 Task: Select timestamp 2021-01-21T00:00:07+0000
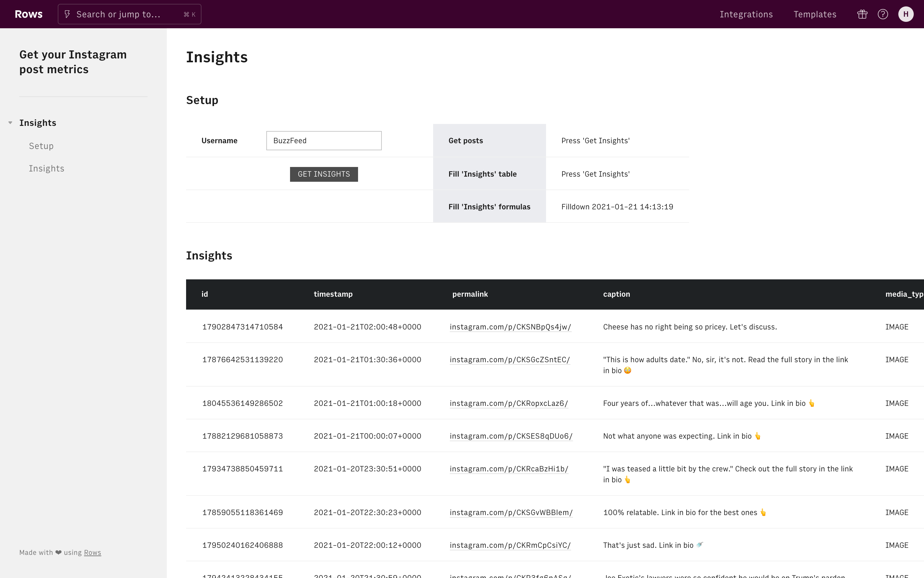[367, 436]
